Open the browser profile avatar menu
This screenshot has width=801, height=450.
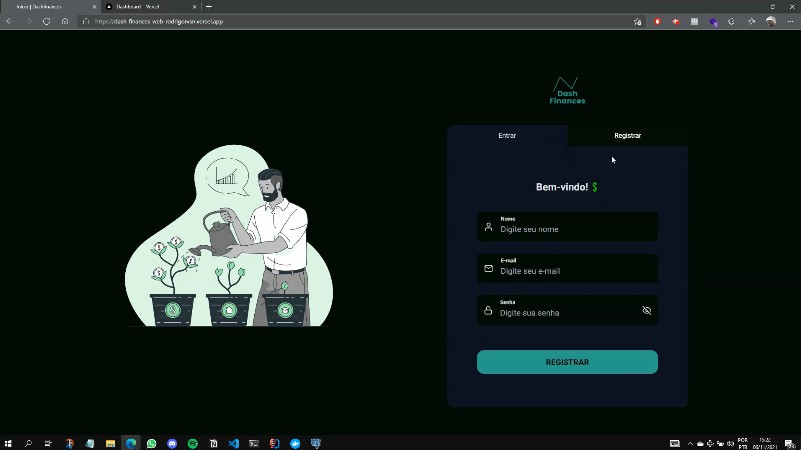click(770, 21)
